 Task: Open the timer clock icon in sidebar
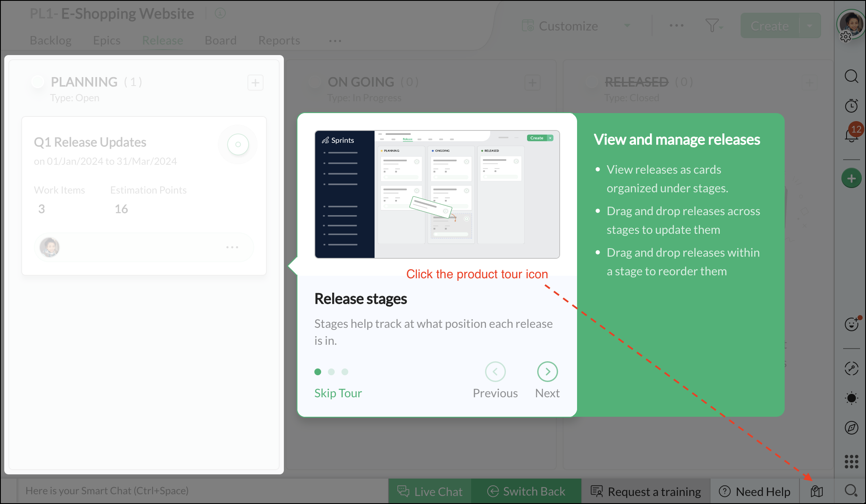pyautogui.click(x=851, y=106)
